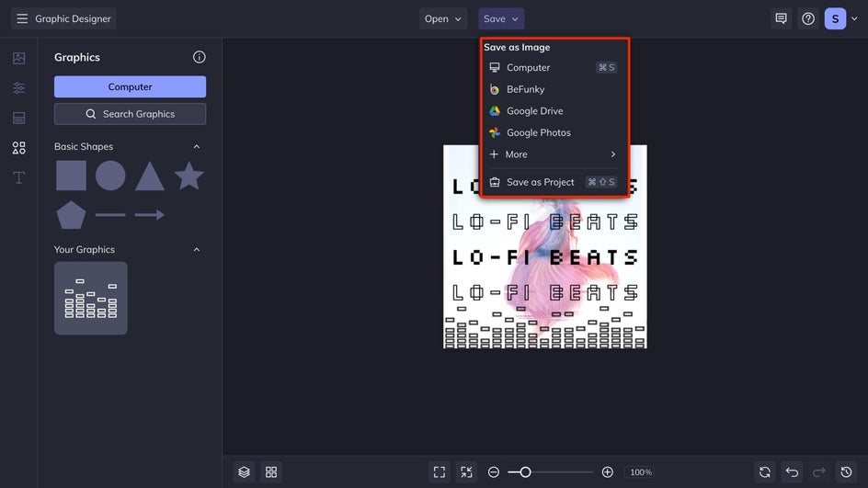Click the Computer upload button
This screenshot has height=488, width=868.
[x=130, y=87]
